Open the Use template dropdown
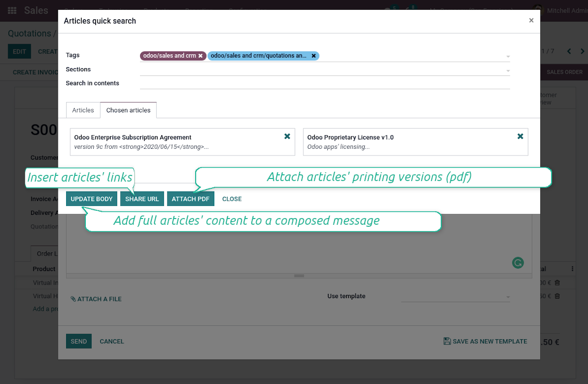 point(456,297)
